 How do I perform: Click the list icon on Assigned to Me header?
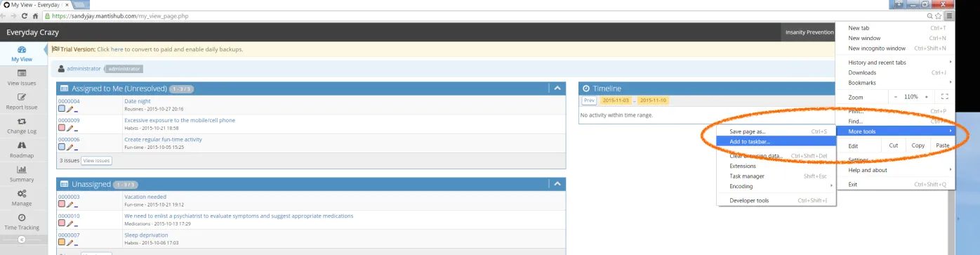[x=65, y=89]
